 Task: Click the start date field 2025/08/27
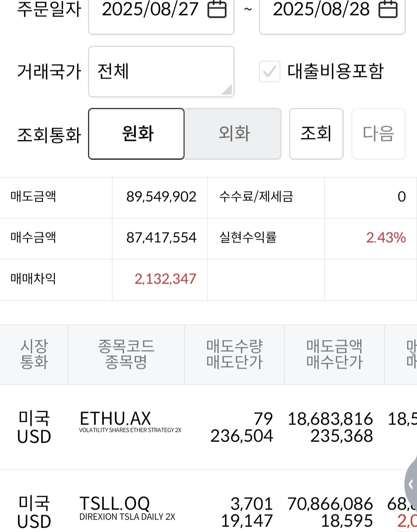tap(151, 10)
